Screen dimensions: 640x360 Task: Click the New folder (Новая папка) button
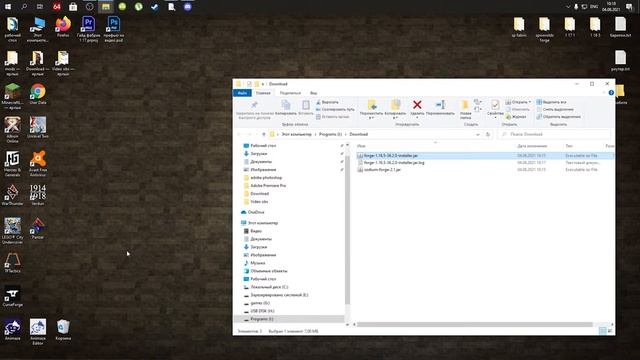click(x=465, y=109)
